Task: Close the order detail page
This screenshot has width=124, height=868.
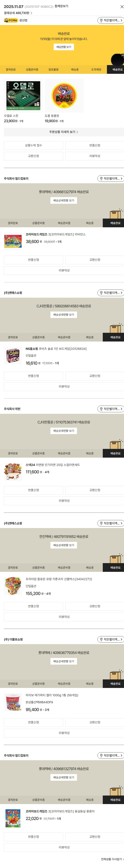Action: pos(122,7)
